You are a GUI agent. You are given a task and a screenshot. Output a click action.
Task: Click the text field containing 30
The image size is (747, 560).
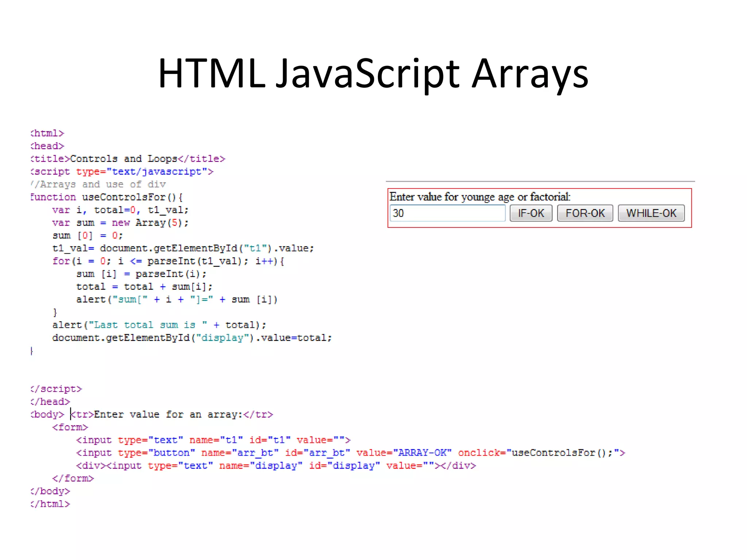pyautogui.click(x=447, y=213)
